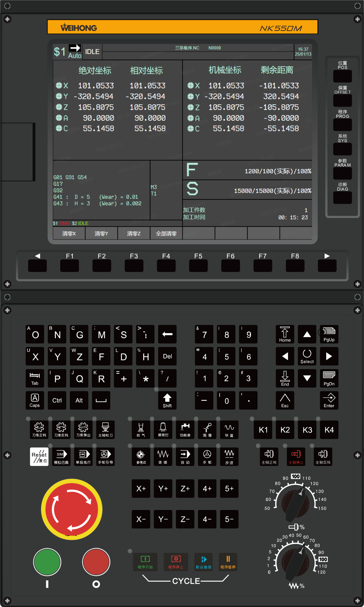
Task: Click the Esc key
Action: [285, 400]
